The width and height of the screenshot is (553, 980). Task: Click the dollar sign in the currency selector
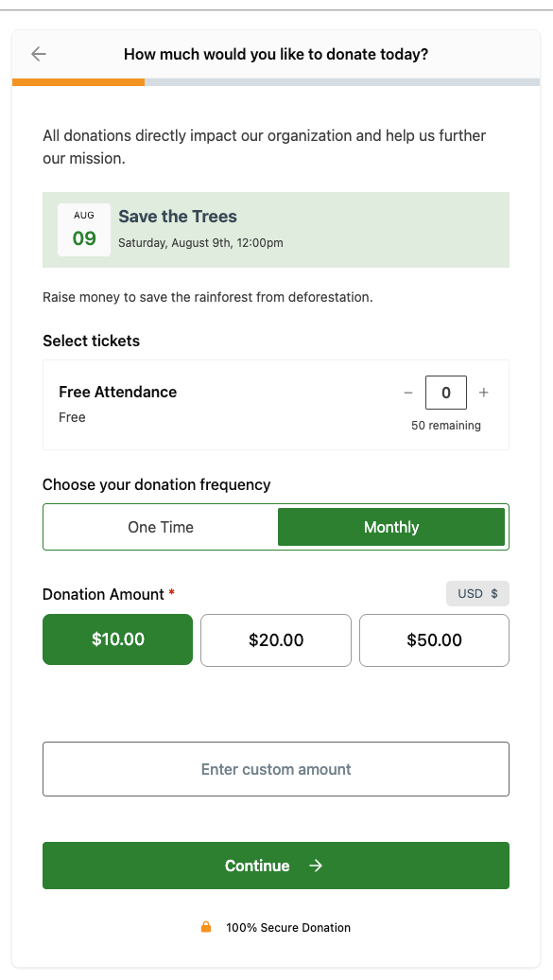tap(493, 593)
